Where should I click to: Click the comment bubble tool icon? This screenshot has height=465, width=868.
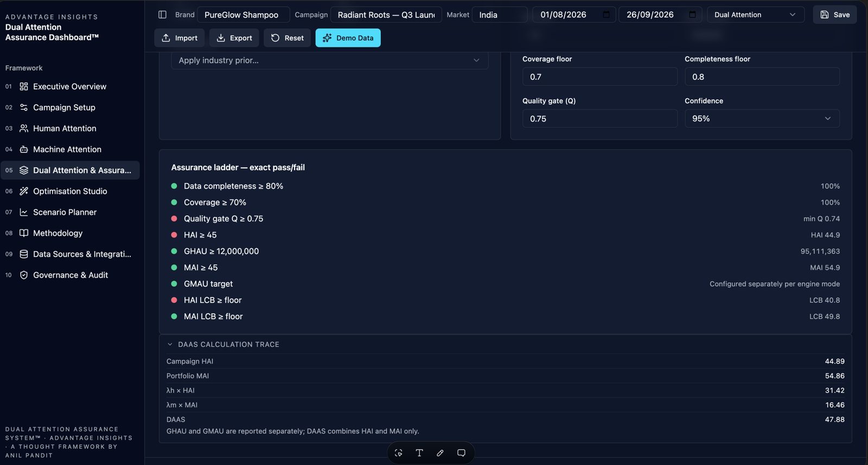(461, 453)
